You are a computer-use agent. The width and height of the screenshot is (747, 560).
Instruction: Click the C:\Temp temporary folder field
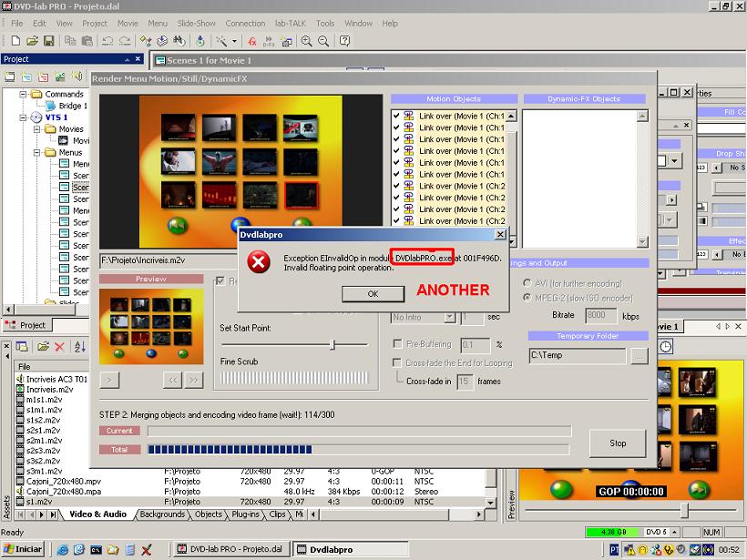(578, 356)
